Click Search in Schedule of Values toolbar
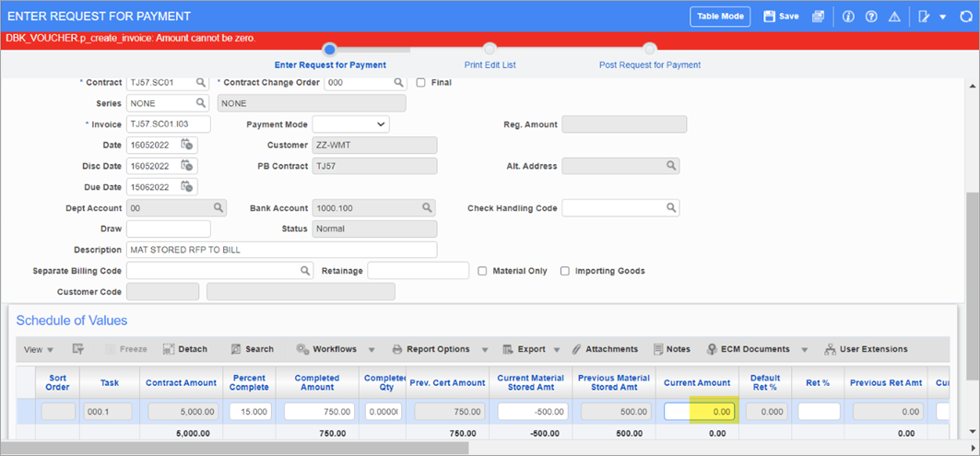 coord(253,349)
